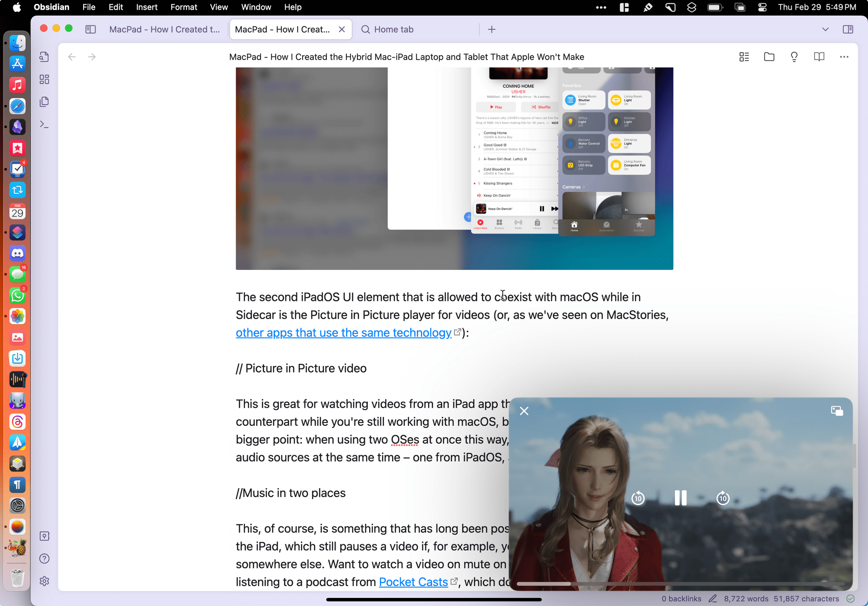
Task: Open Discord from the Dock
Action: click(17, 253)
